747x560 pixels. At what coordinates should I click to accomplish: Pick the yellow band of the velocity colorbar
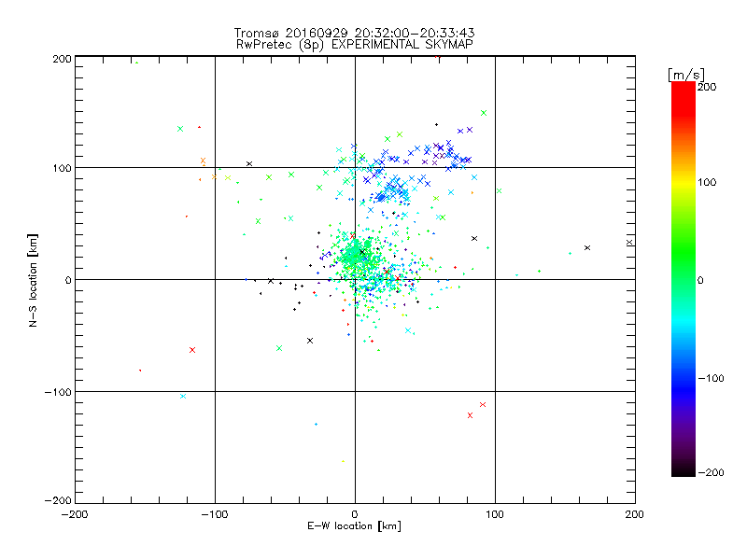pos(684,183)
